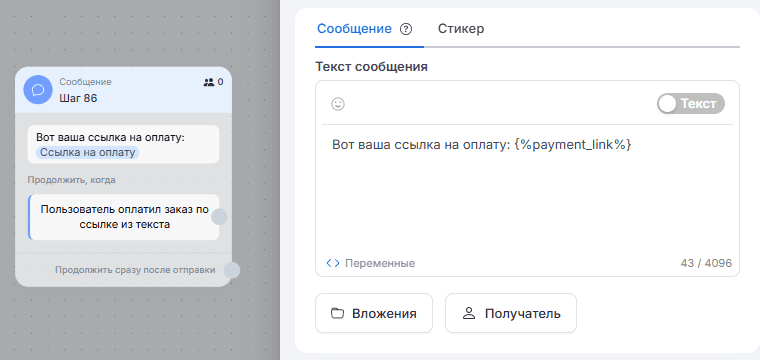Open the emoji picker smiley icon
The width and height of the screenshot is (760, 360).
click(x=338, y=104)
